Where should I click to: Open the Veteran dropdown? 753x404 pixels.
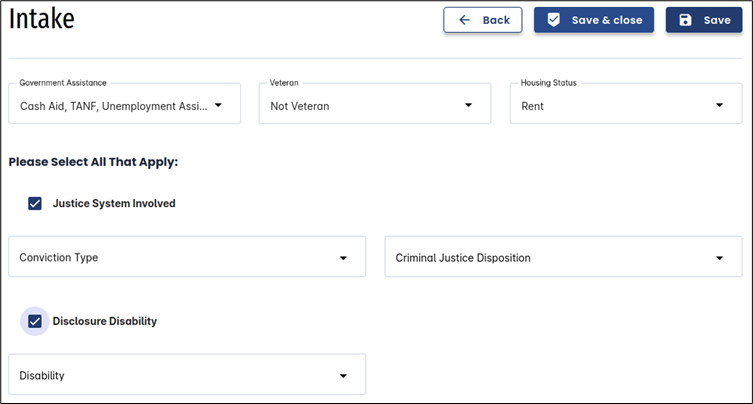click(x=375, y=103)
